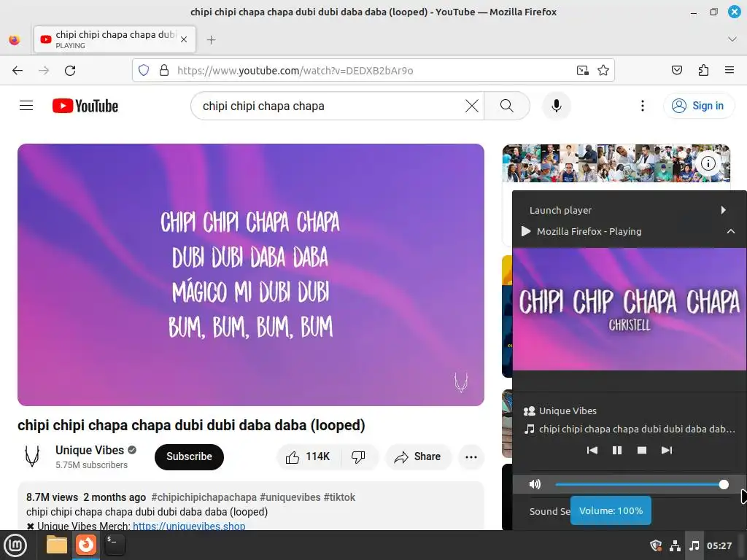Screen dimensions: 747x560
Task: Expand the Launch player submenu
Action: [x=630, y=210]
